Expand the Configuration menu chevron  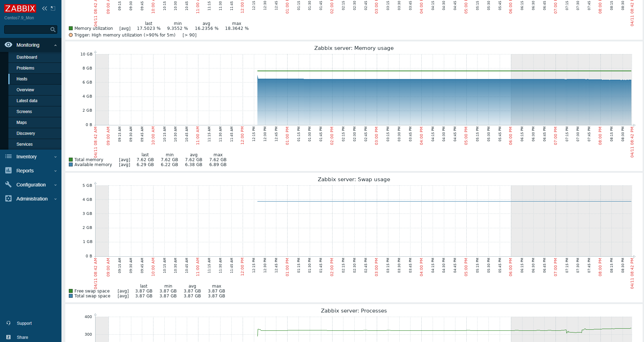[x=55, y=185]
